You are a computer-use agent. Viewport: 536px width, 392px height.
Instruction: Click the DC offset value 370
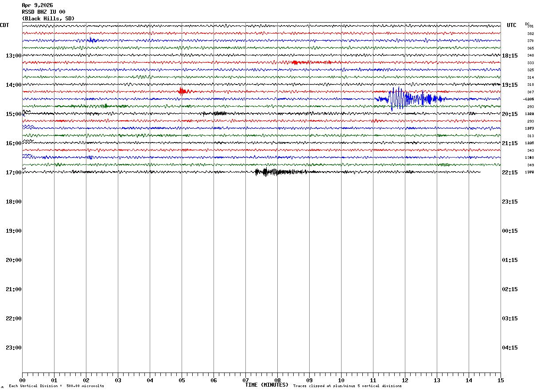tap(531, 41)
